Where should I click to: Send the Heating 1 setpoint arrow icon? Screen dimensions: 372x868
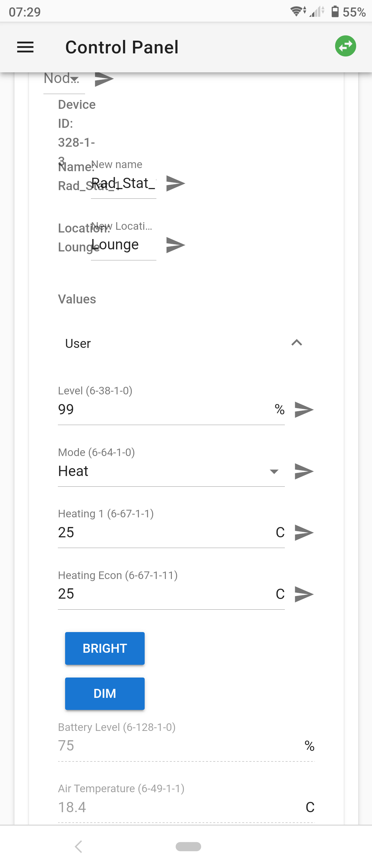click(304, 533)
